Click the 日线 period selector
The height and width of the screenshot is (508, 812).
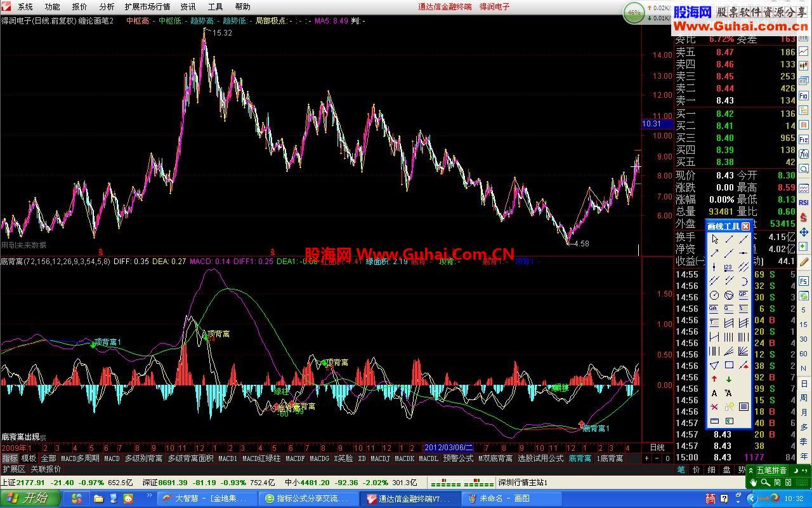point(657,448)
